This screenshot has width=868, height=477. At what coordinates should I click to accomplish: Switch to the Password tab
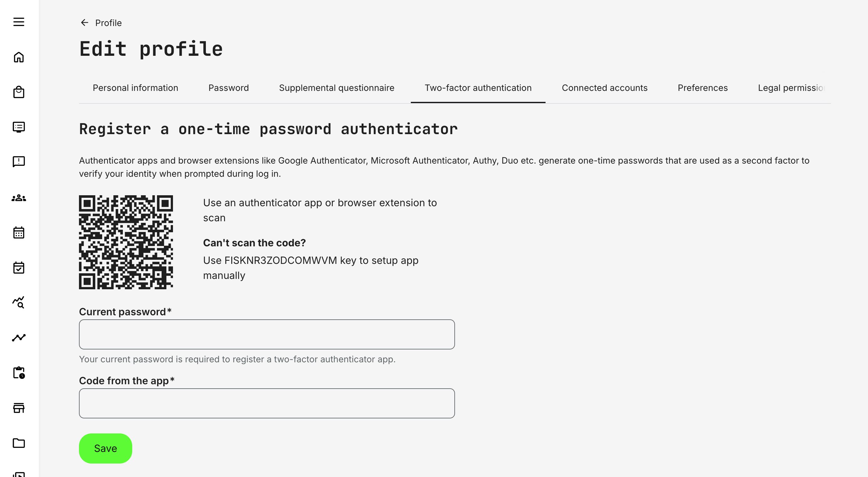229,88
